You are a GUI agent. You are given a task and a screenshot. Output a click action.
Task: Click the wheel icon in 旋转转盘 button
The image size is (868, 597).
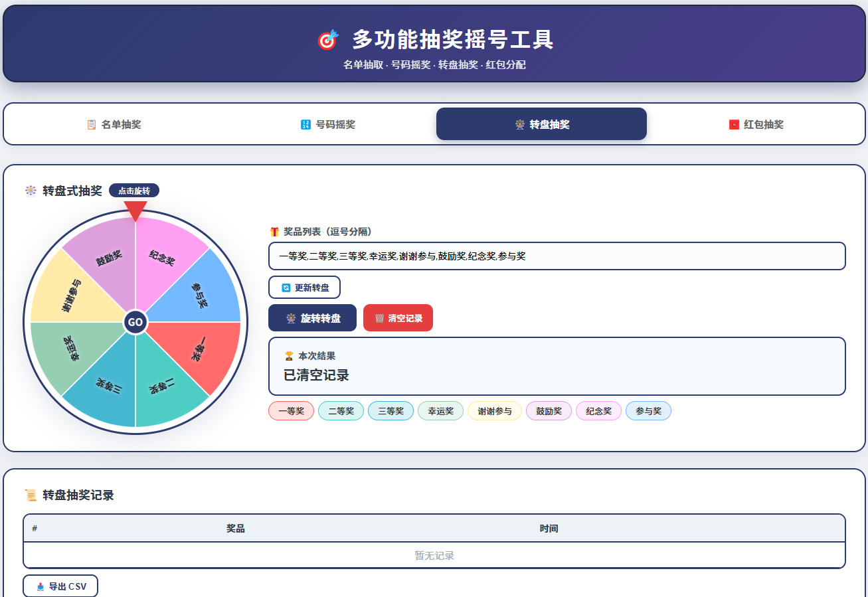291,318
